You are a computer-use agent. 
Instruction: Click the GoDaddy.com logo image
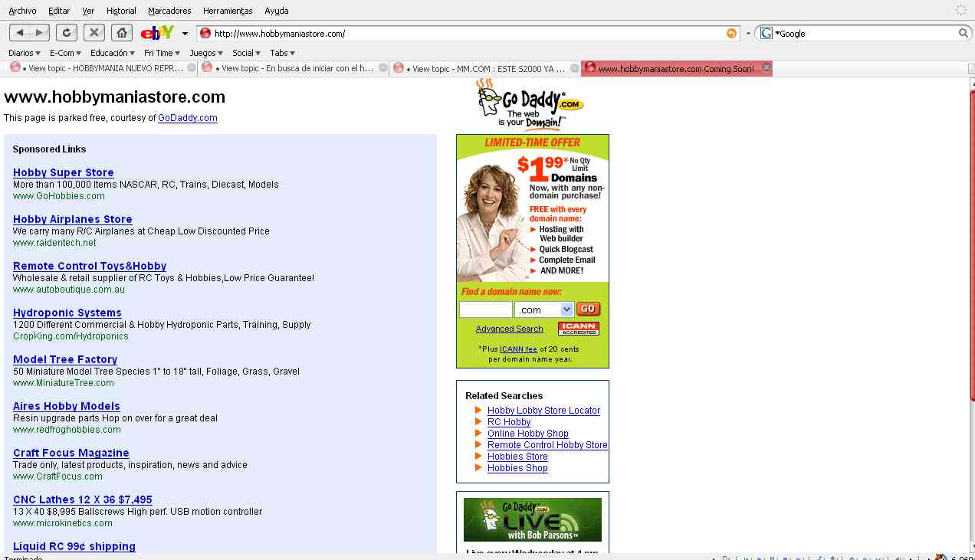point(530,104)
